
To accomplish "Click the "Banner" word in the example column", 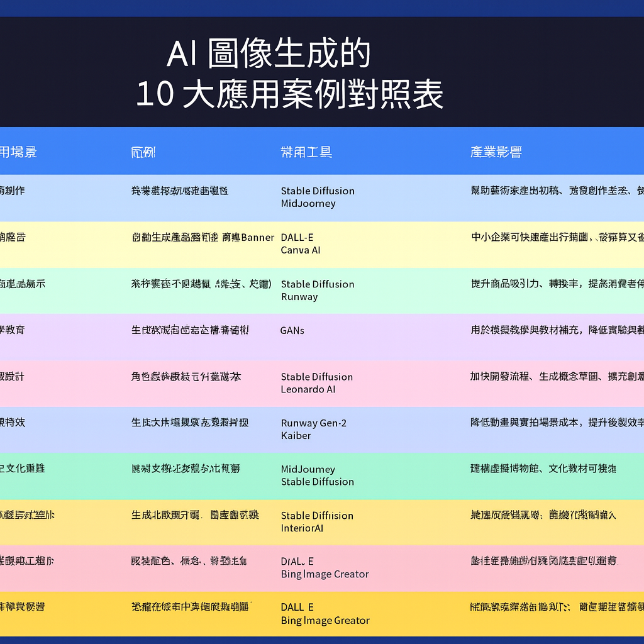I will [257, 237].
